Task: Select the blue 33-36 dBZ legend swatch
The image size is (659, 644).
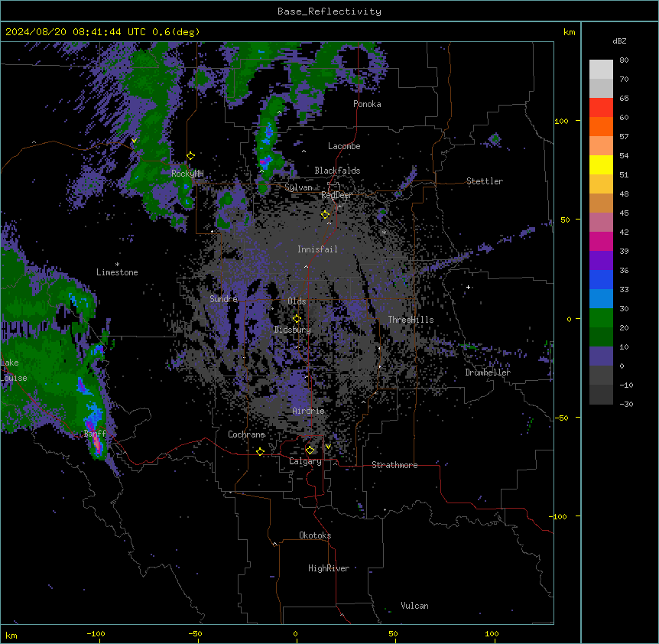Action: [601, 280]
